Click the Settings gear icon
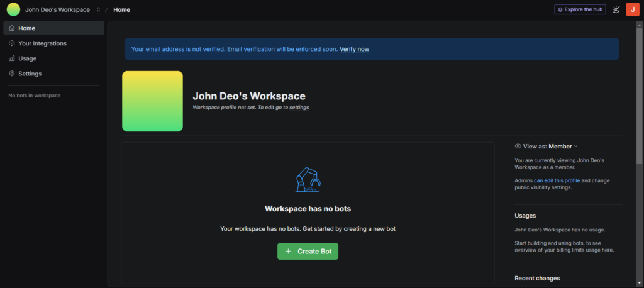Image resolution: width=644 pixels, height=288 pixels. tap(12, 74)
